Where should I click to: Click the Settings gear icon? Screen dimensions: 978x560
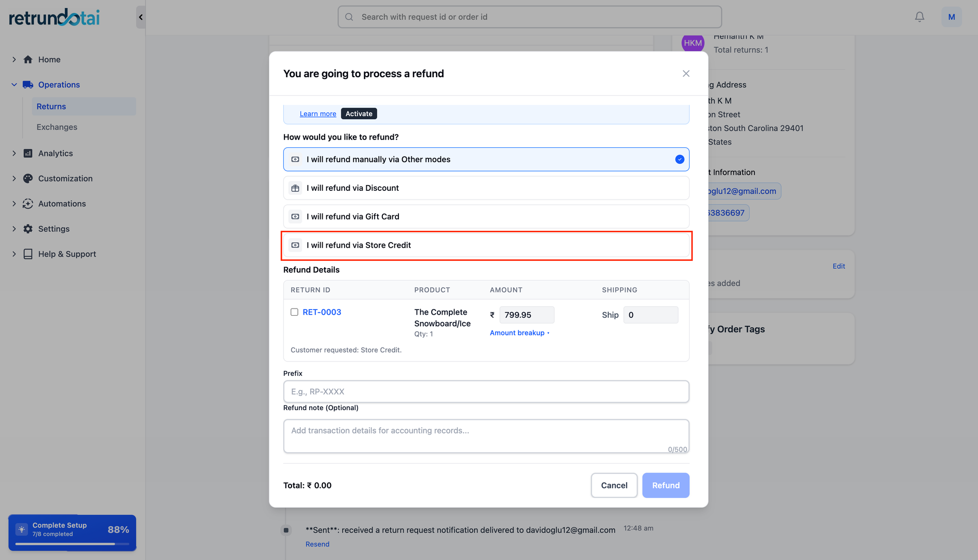(x=28, y=229)
